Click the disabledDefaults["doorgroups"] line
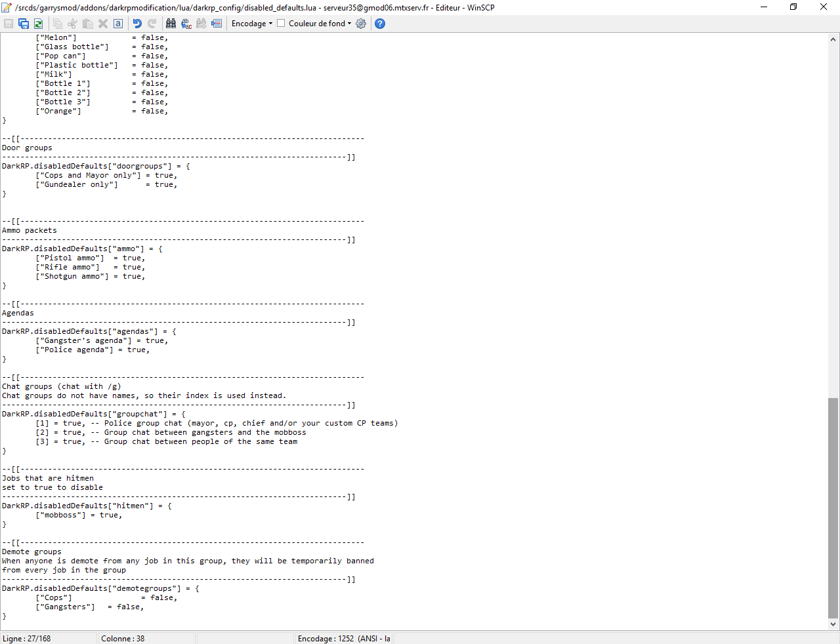This screenshot has height=644, width=840. 96,166
